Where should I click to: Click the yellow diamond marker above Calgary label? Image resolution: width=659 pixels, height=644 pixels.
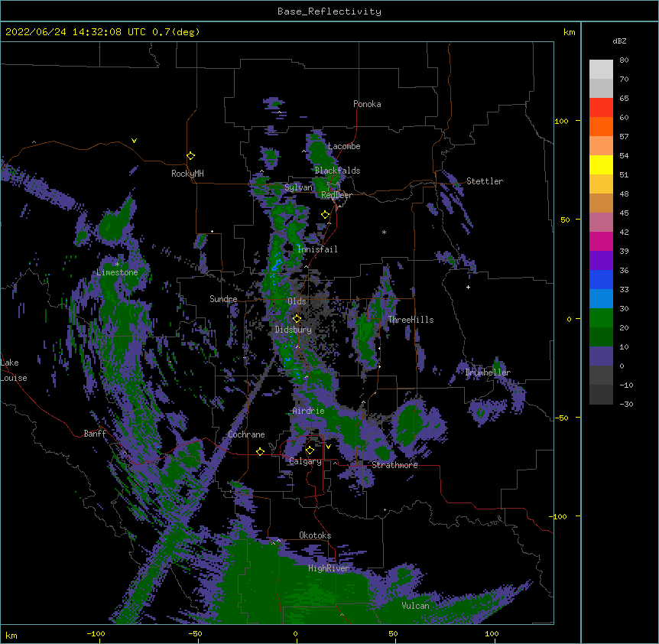tap(310, 450)
